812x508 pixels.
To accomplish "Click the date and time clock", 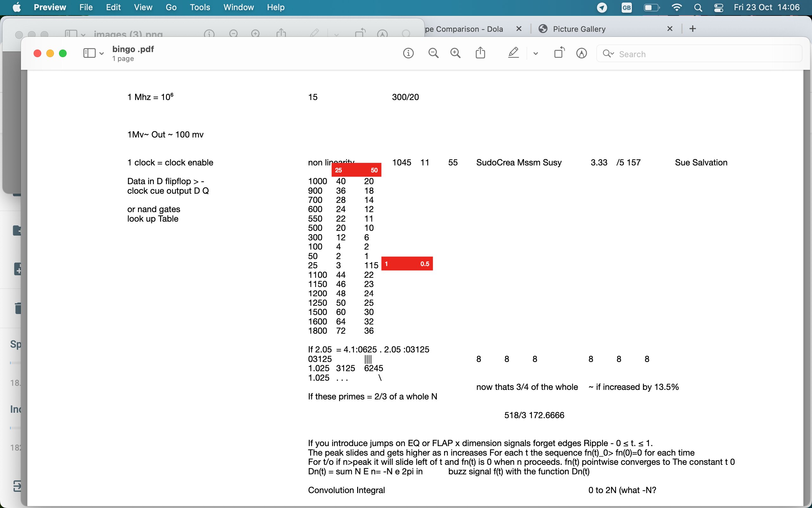I will coord(767,7).
